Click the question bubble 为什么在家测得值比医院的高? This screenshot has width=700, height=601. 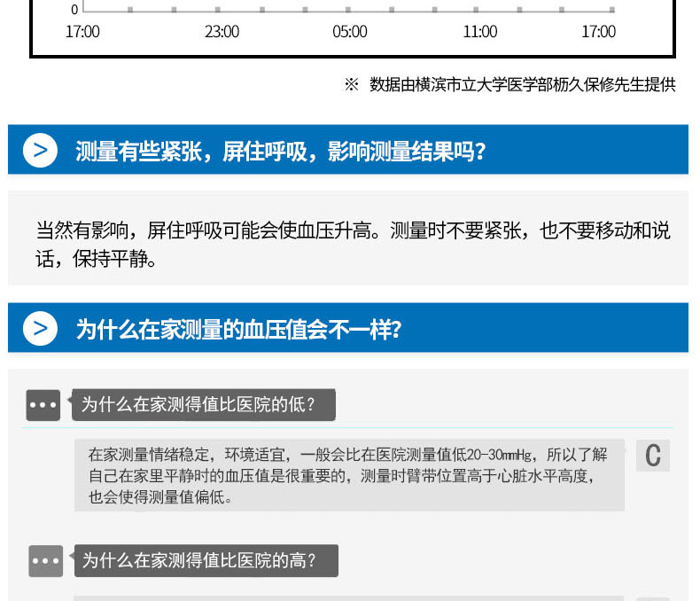point(206,560)
